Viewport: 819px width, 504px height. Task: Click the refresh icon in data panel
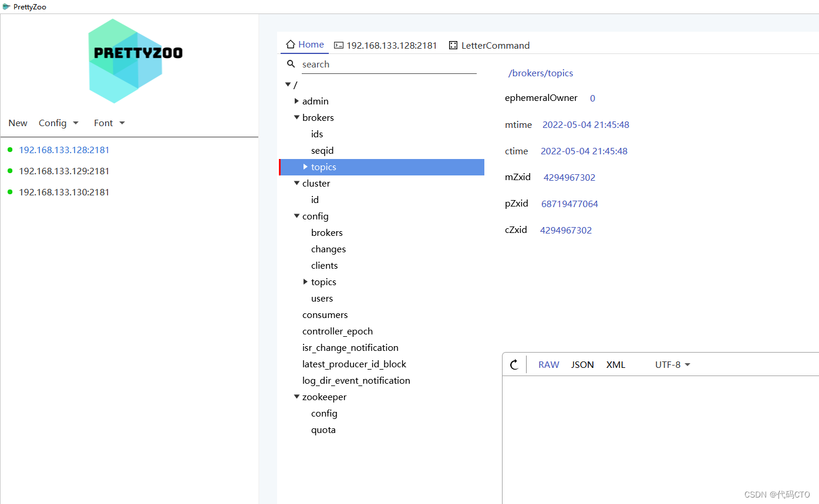pos(514,365)
